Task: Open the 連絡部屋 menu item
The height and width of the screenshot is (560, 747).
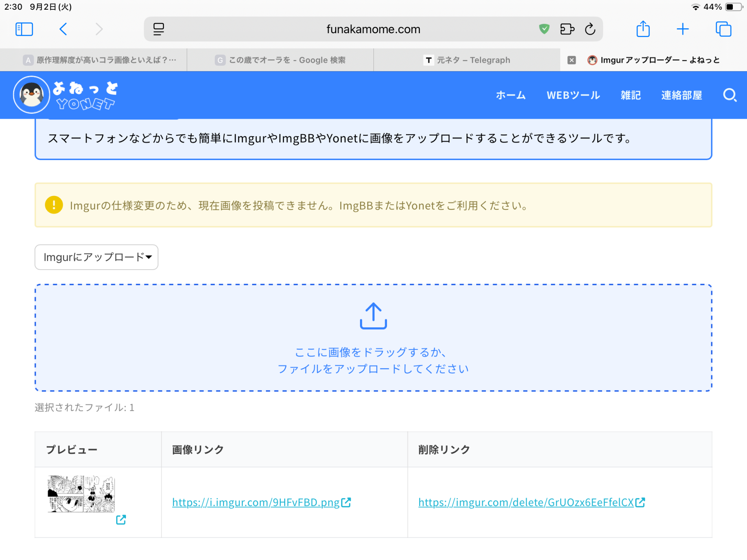Action: pos(682,96)
